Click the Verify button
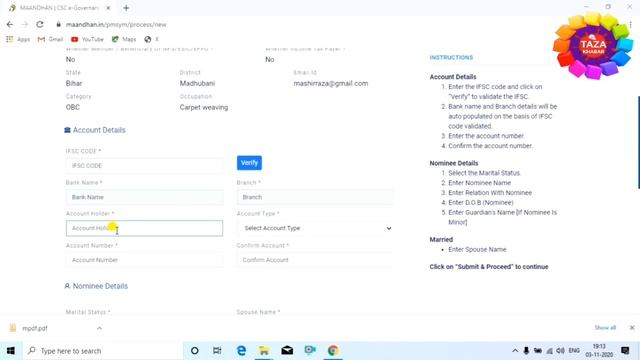The height and width of the screenshot is (360, 640). click(x=249, y=163)
